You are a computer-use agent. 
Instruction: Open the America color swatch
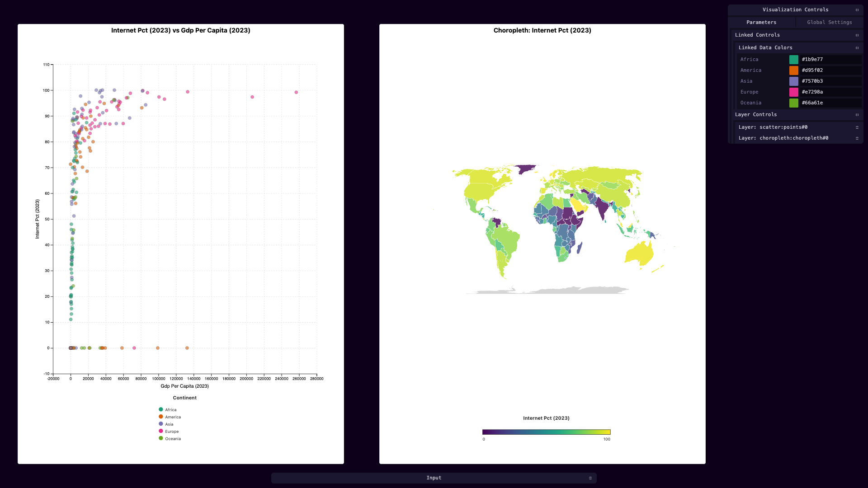794,70
